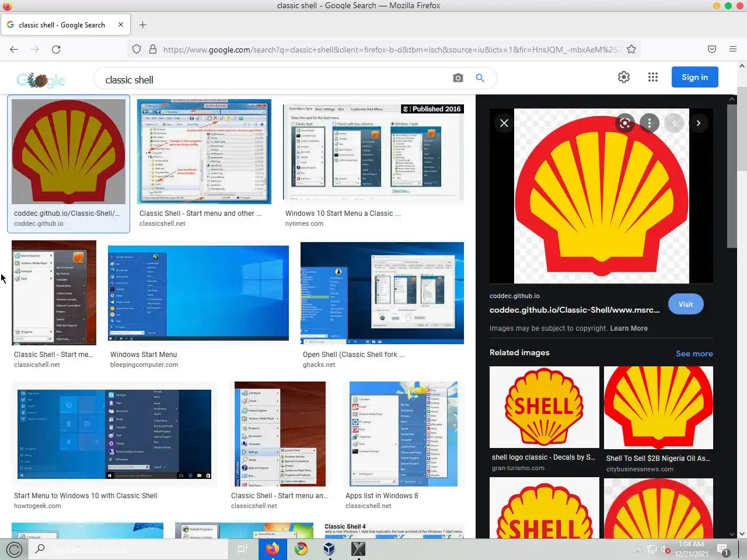Select classic shell - Google Search tab
747x560 pixels.
[65, 25]
